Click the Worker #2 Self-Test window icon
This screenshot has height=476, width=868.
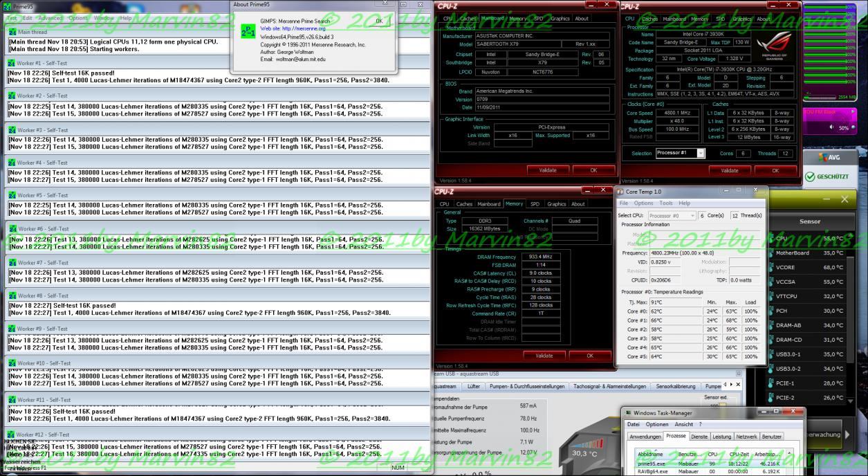coord(12,96)
